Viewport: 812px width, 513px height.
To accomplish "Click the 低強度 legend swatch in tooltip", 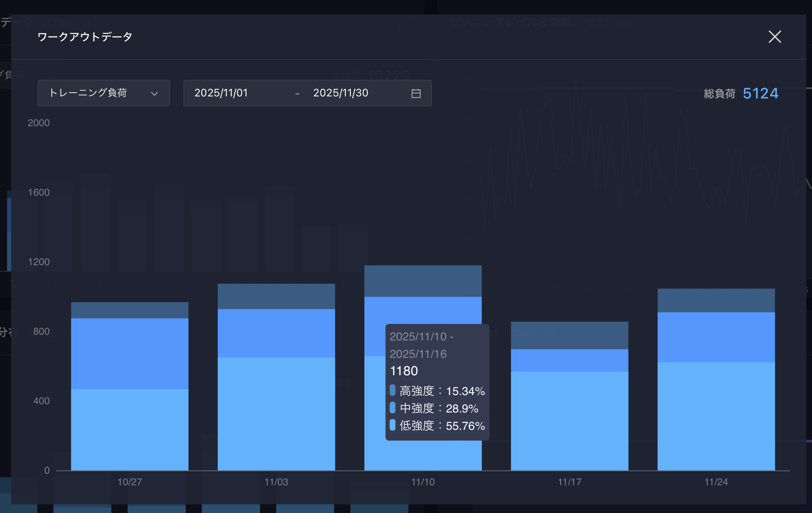I will [x=393, y=425].
